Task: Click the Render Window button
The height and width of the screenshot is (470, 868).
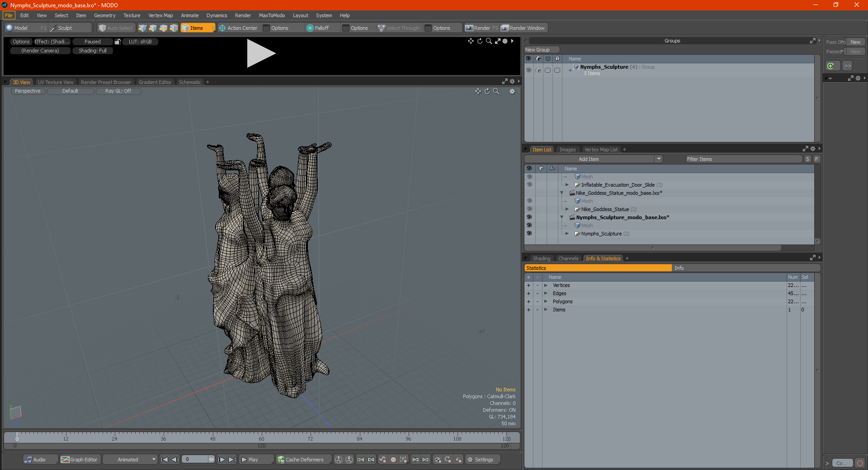Action: [524, 28]
